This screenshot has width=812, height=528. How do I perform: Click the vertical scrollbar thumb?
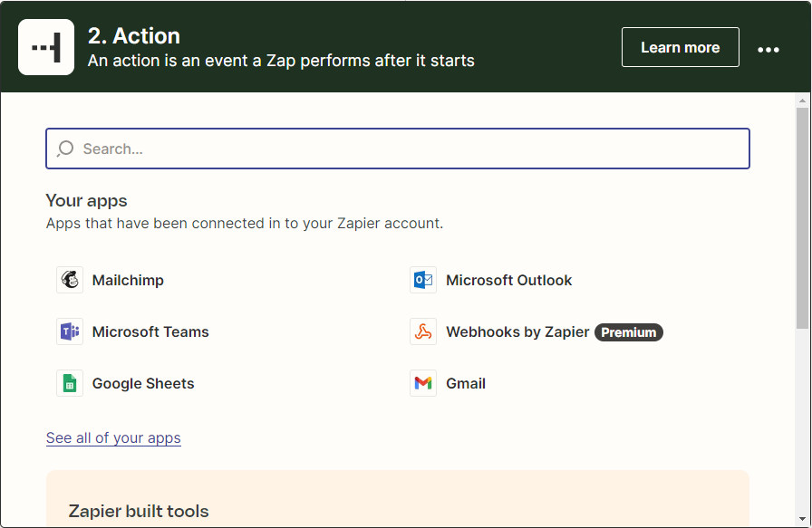(x=802, y=218)
